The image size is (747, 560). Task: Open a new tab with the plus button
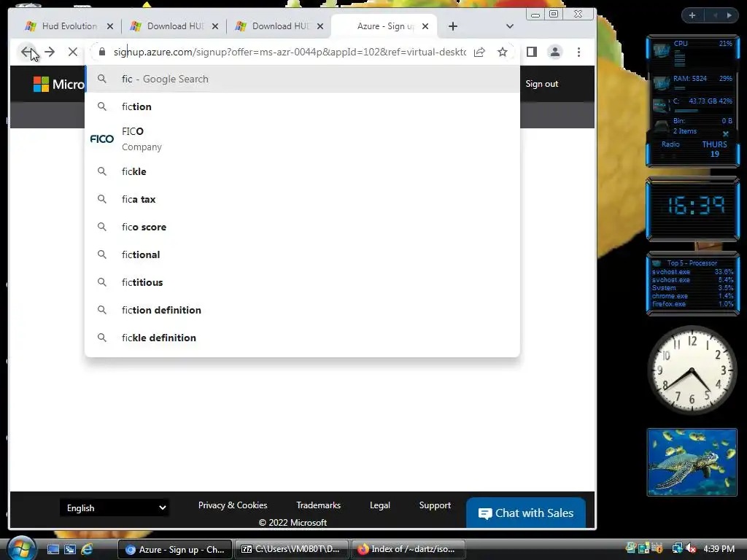click(452, 26)
